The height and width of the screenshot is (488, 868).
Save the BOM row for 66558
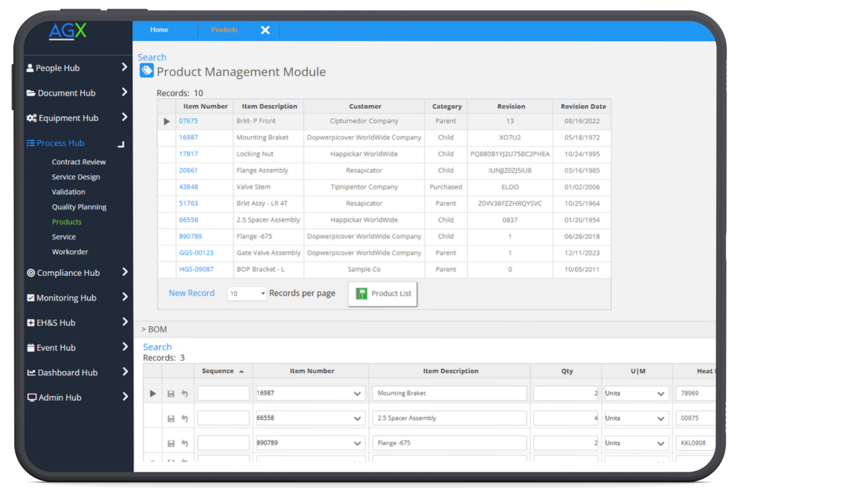tap(171, 419)
